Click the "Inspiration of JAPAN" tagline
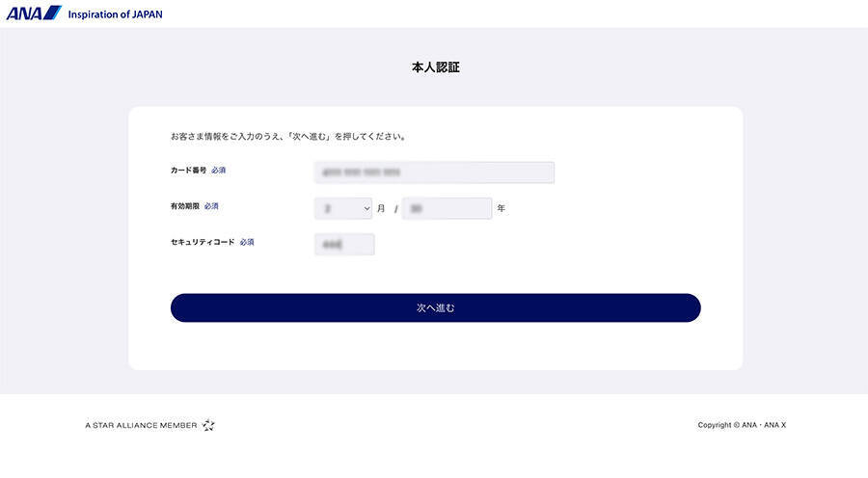 115,14
